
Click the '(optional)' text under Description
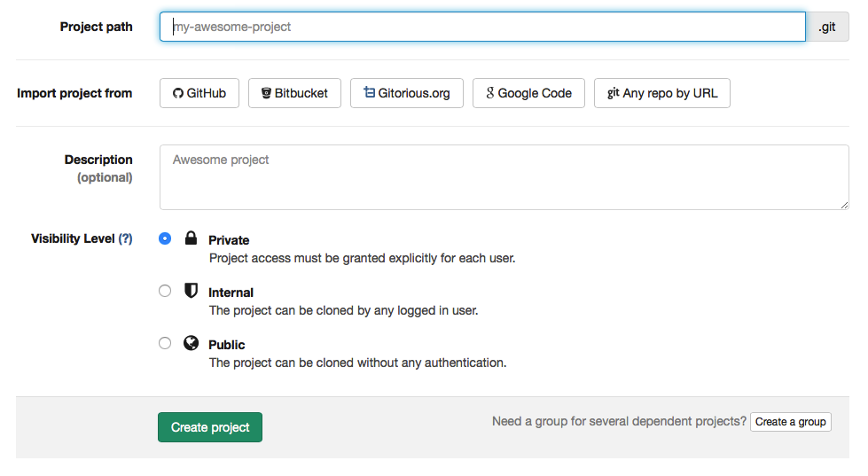[105, 177]
